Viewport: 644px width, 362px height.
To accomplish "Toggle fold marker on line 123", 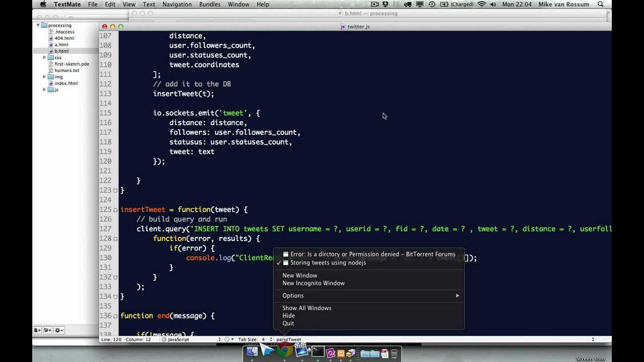I will [115, 191].
